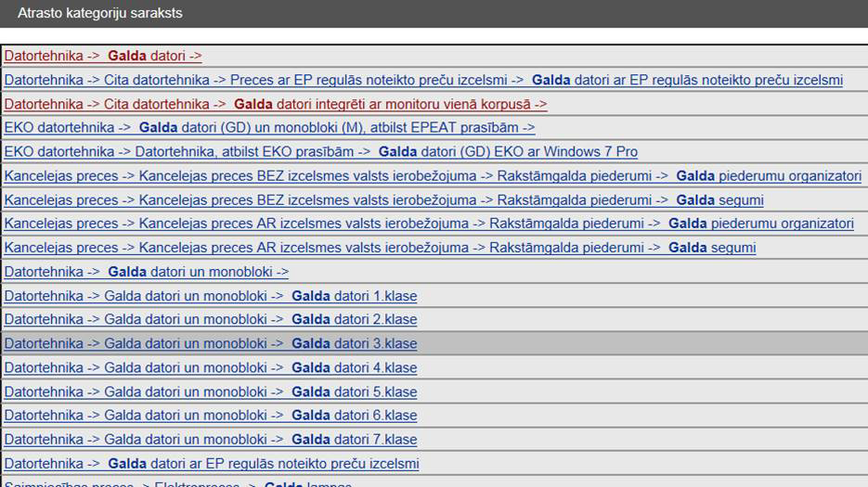
Task: Open 'Datortehnika -> Galda datori ar EP regulās' link
Action: 212,464
